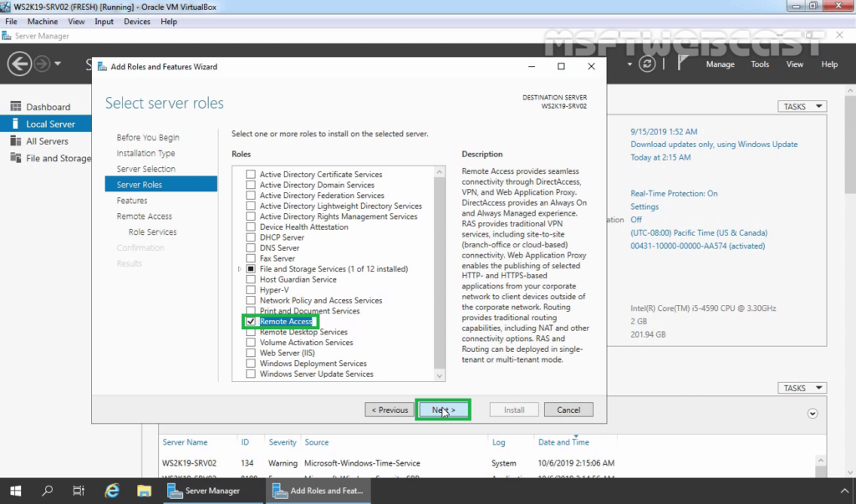Click wizard title bar icon

tap(102, 67)
